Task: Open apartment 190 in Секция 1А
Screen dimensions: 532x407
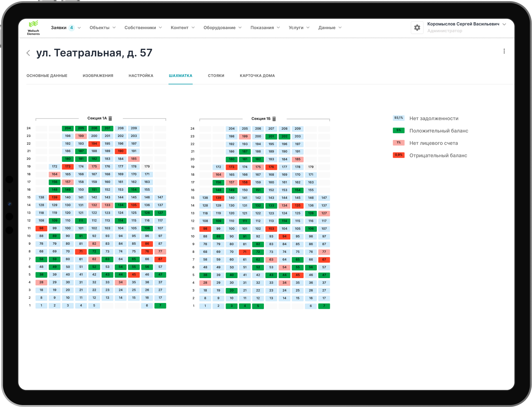Action: pos(121,151)
